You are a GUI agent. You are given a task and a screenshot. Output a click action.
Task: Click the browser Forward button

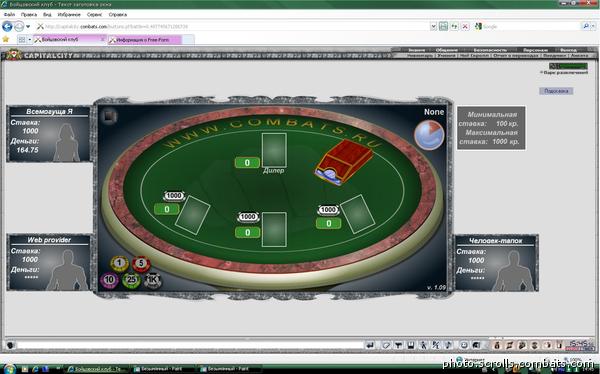(19, 26)
